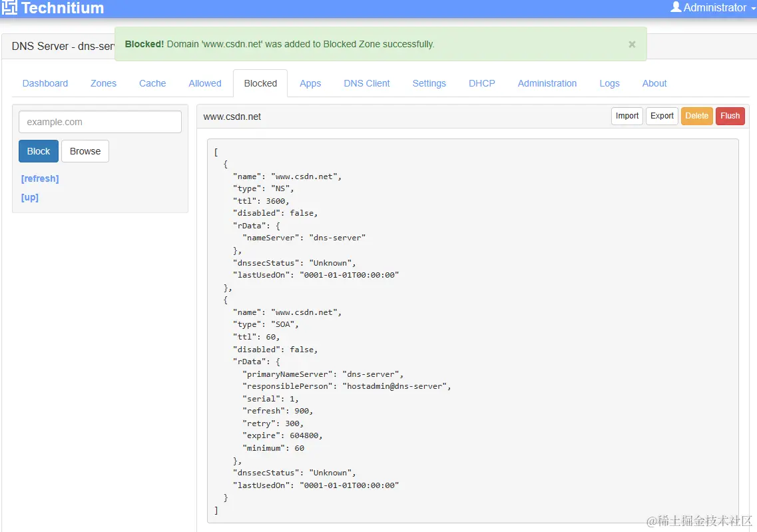Click the "type": "NS" line
Image resolution: width=757 pixels, height=532 pixels.
[x=263, y=188]
